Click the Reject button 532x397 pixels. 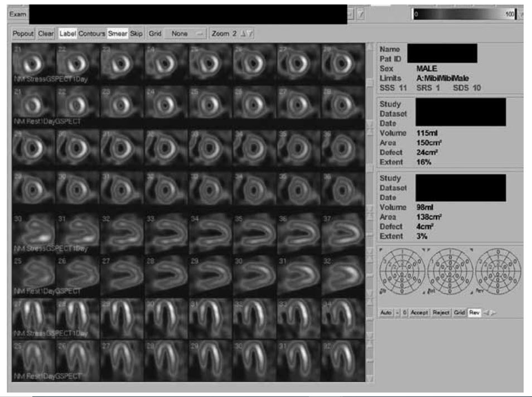point(441,313)
